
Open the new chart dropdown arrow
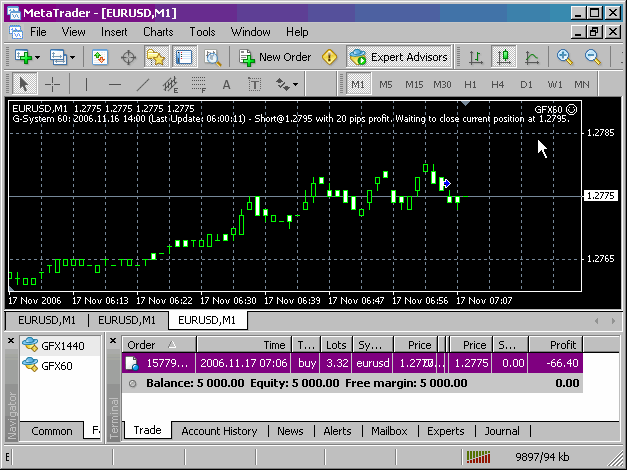click(x=37, y=57)
